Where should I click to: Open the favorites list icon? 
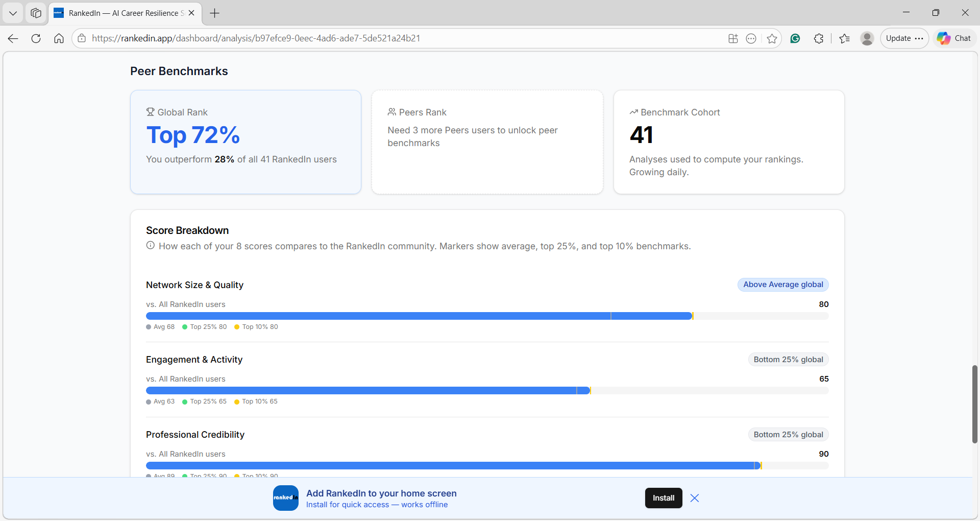[x=844, y=38]
